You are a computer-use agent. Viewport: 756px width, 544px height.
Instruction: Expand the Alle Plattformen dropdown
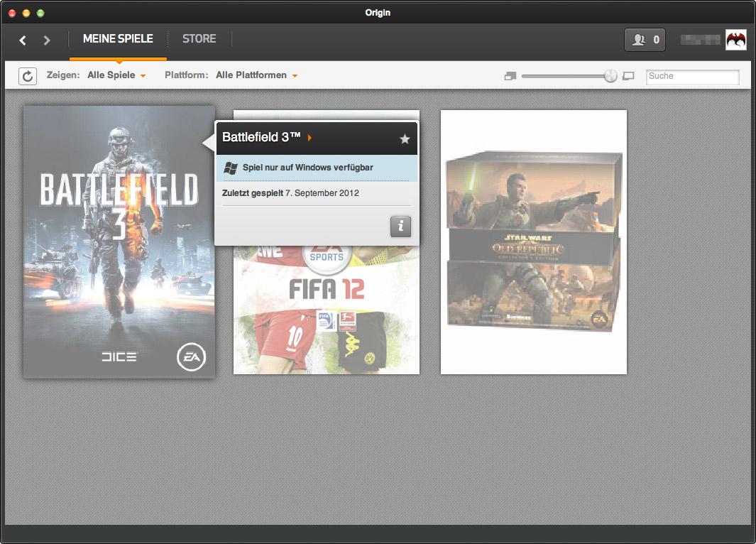[x=256, y=75]
